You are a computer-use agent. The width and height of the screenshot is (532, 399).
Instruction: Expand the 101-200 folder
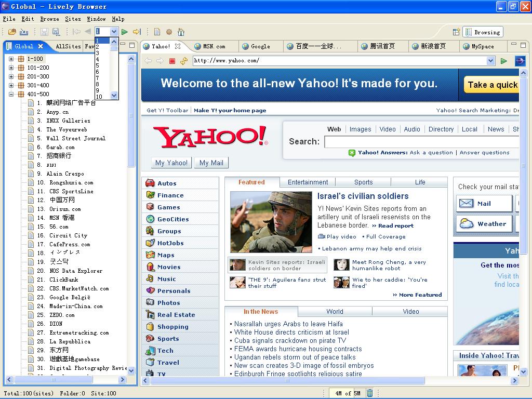coord(11,68)
